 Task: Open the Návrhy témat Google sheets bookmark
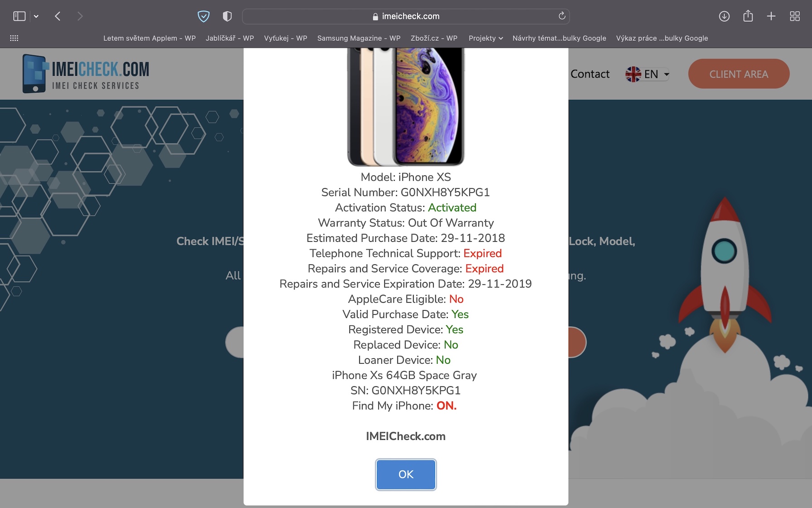(559, 38)
